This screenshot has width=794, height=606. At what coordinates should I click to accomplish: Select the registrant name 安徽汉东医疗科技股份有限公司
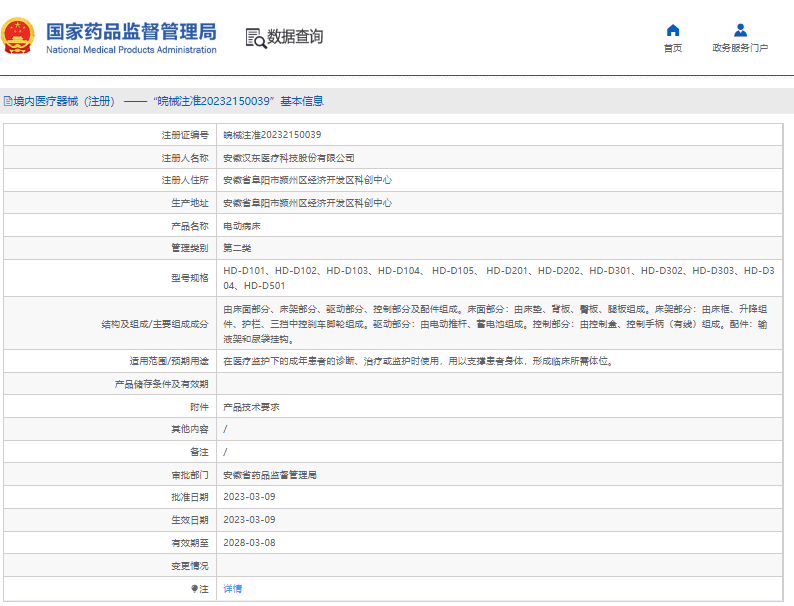click(x=289, y=158)
